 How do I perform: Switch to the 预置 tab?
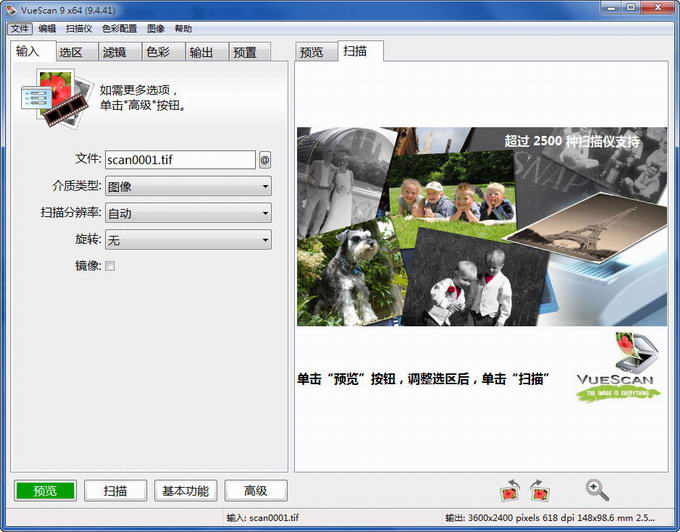(x=250, y=52)
